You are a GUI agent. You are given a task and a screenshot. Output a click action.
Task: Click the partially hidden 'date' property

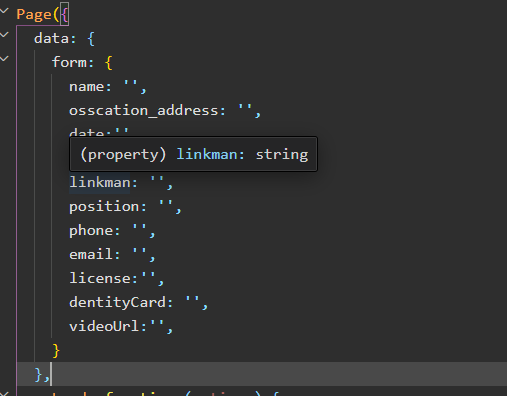click(86, 133)
